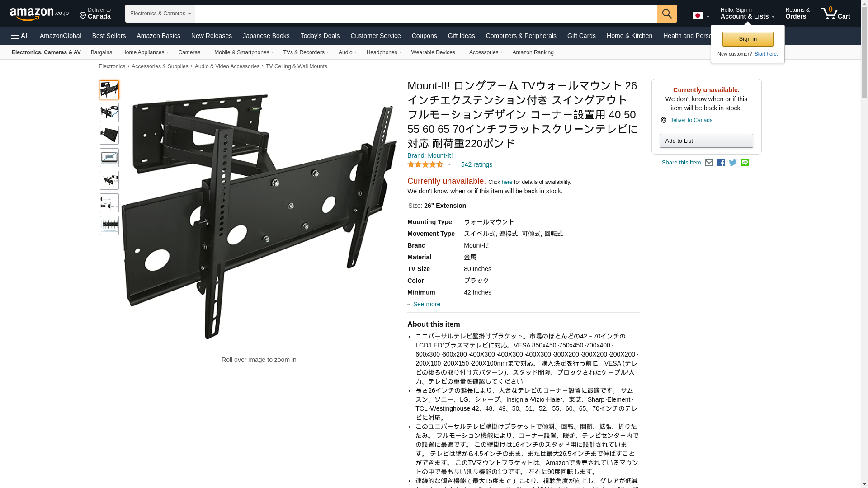Expand the See more product details

424,304
